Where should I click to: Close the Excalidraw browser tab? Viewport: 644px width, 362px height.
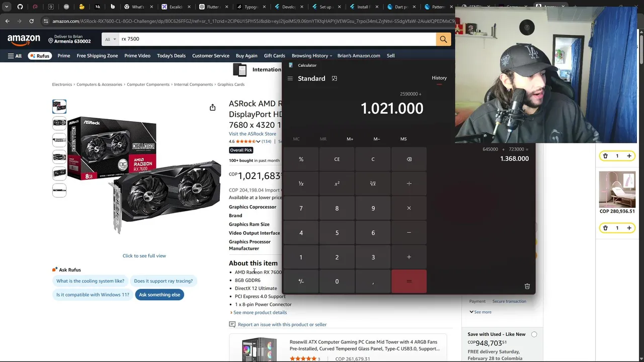[188, 7]
